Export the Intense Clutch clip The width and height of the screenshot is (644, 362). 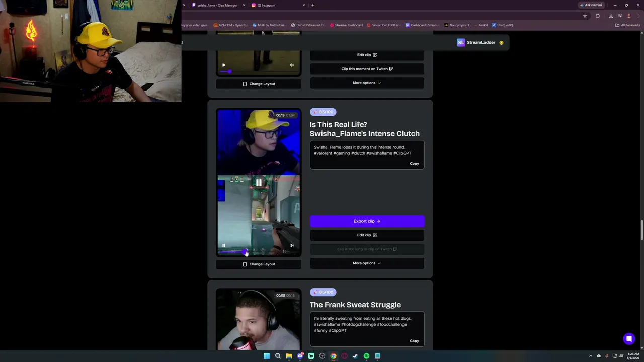pyautogui.click(x=367, y=221)
